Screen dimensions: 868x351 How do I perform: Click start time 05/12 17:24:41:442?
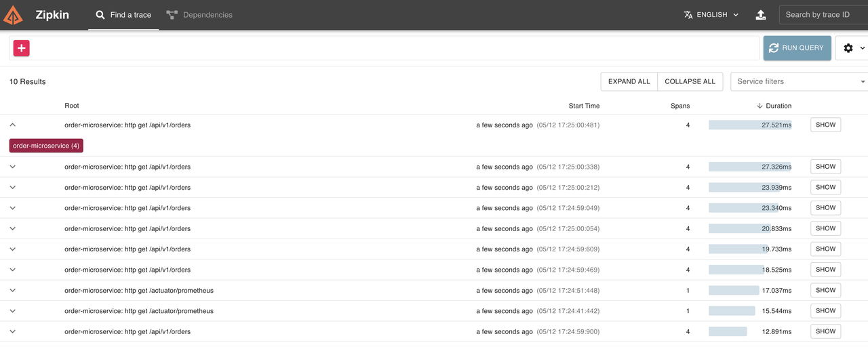pos(568,311)
